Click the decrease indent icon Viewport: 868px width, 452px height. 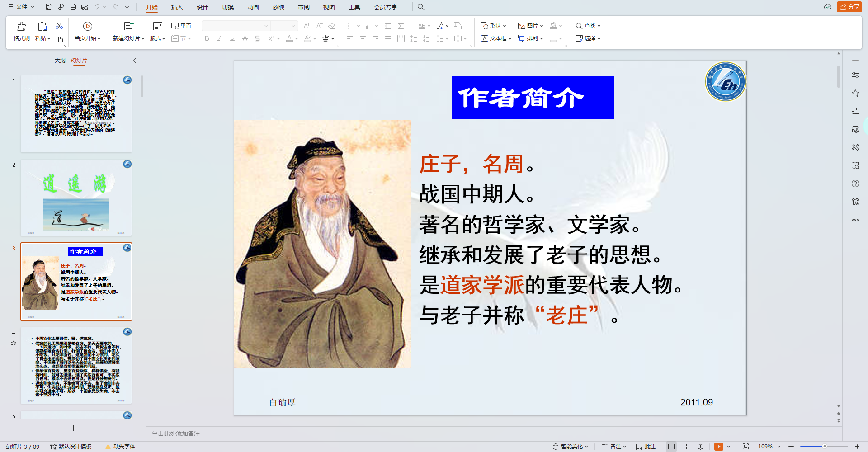pos(388,26)
